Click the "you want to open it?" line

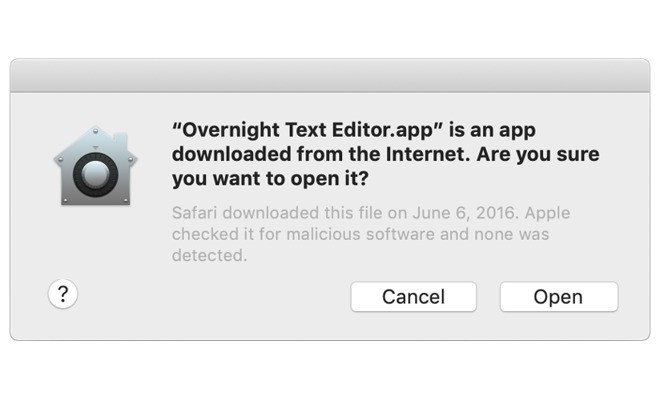tap(270, 179)
